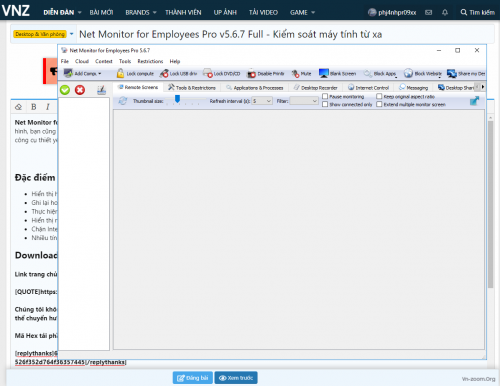Expand the Add Computer dropdown arrow

100,73
